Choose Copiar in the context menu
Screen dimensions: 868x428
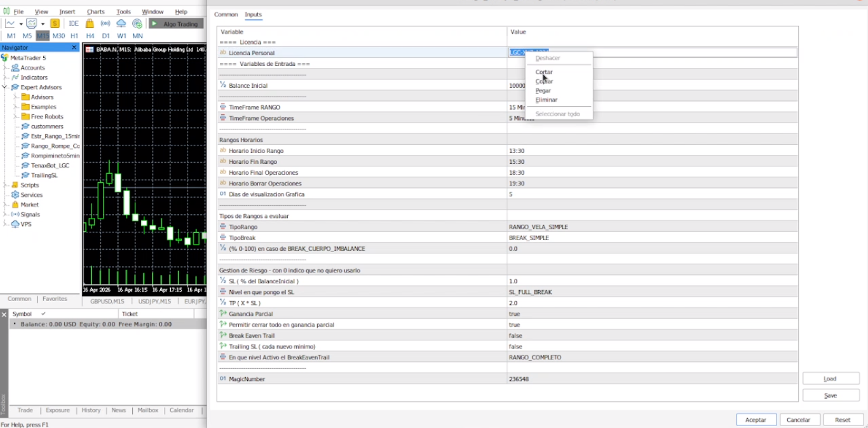[544, 81]
